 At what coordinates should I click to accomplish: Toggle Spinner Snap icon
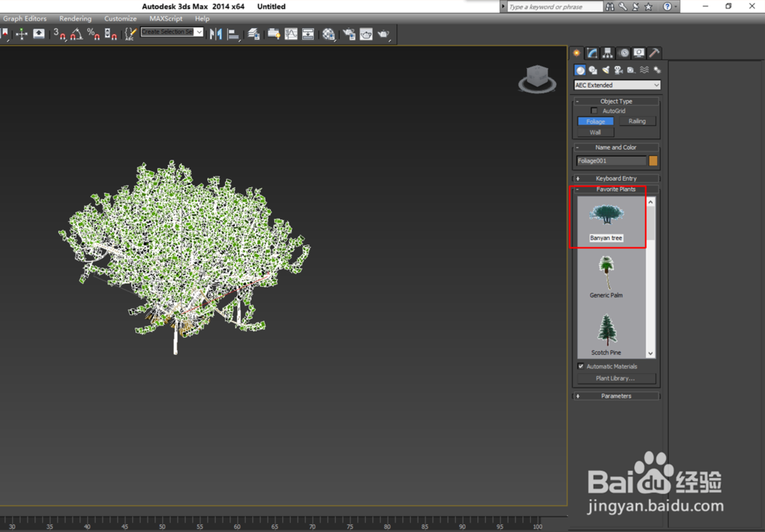pos(111,34)
